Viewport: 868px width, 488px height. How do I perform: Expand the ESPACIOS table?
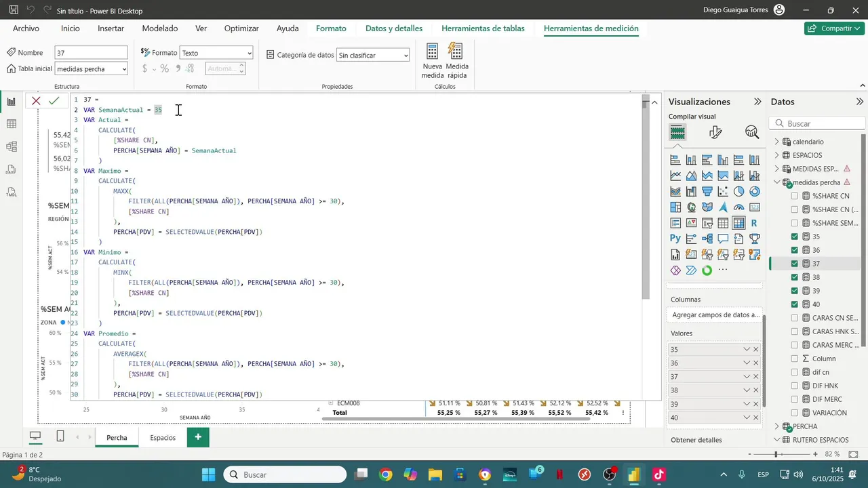[x=777, y=155]
